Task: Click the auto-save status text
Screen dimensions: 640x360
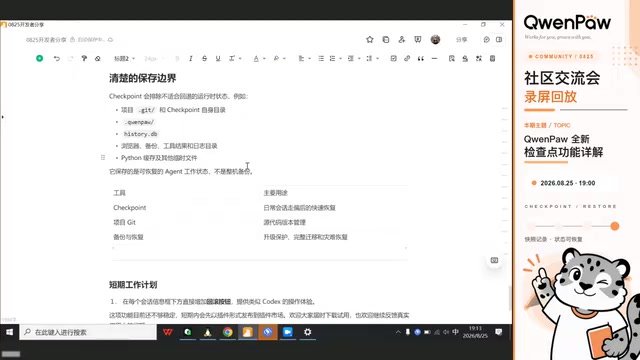Action: pyautogui.click(x=91, y=40)
